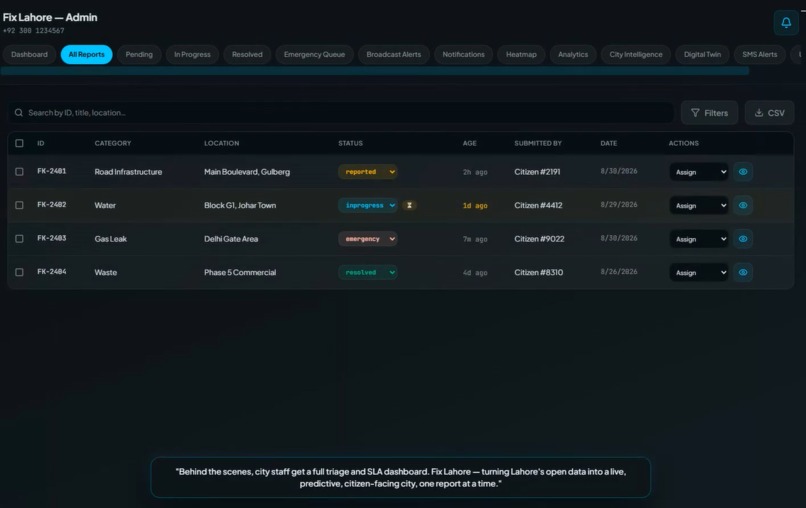Open the Heatmap tab

(521, 55)
